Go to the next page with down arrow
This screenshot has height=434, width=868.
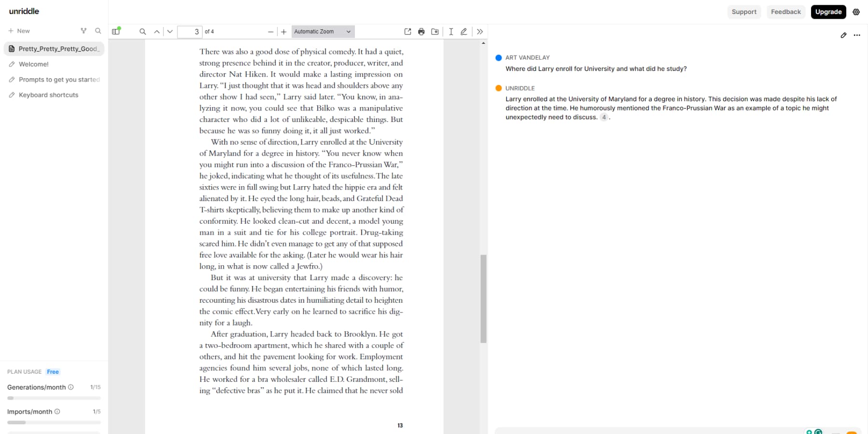point(170,31)
